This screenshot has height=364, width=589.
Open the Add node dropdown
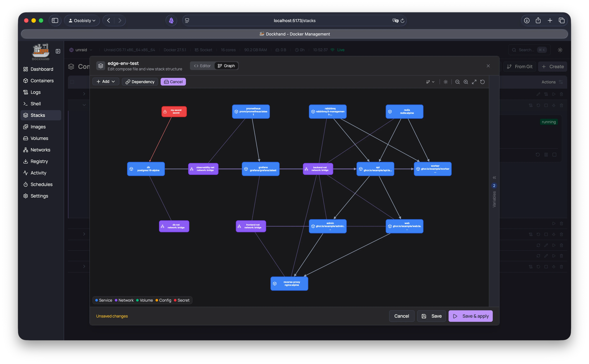pos(106,82)
